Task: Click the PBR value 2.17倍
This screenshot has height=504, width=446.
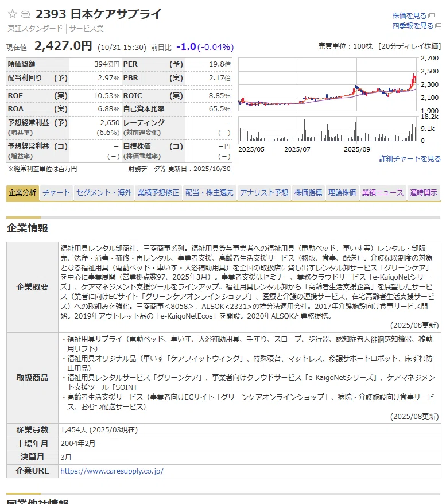Action: pyautogui.click(x=220, y=78)
